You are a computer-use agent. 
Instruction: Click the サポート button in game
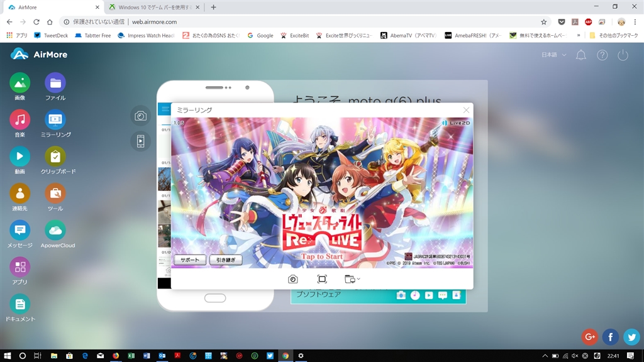click(190, 260)
